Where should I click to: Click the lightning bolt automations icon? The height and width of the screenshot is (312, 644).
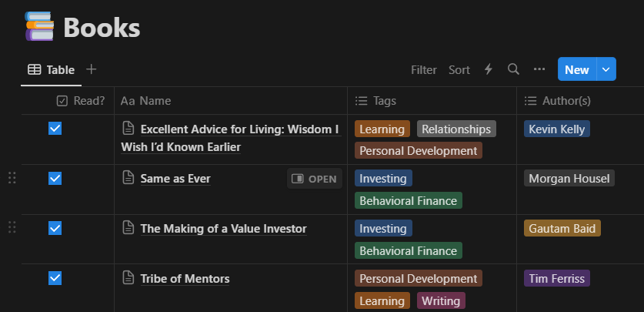pyautogui.click(x=488, y=69)
